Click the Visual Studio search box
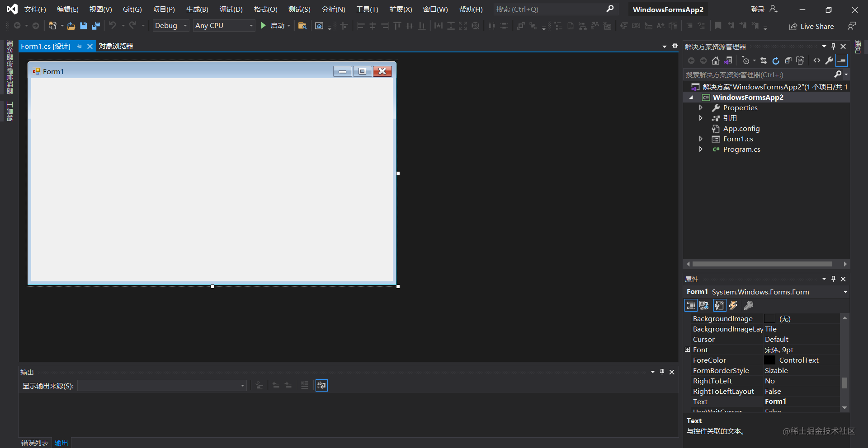Viewport: 868px width, 448px height. tap(555, 9)
